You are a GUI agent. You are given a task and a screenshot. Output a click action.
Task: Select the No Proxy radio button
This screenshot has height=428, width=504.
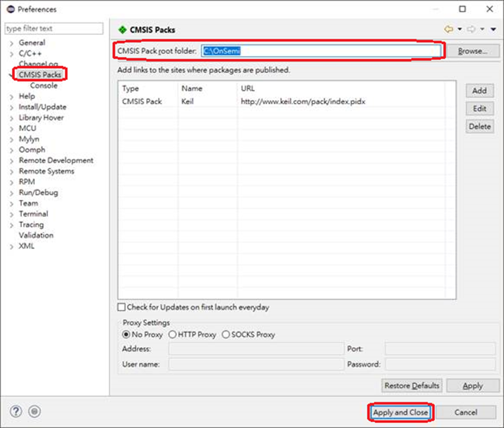pos(126,334)
